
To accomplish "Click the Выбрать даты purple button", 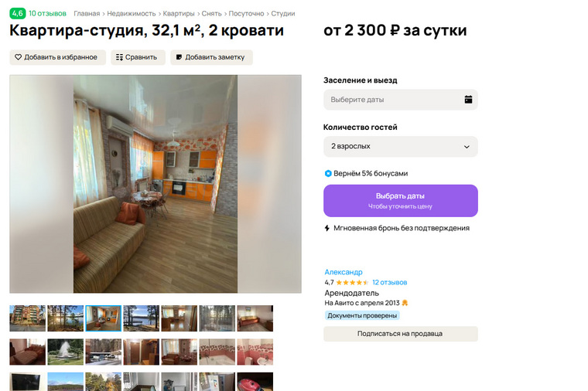I will click(x=401, y=201).
